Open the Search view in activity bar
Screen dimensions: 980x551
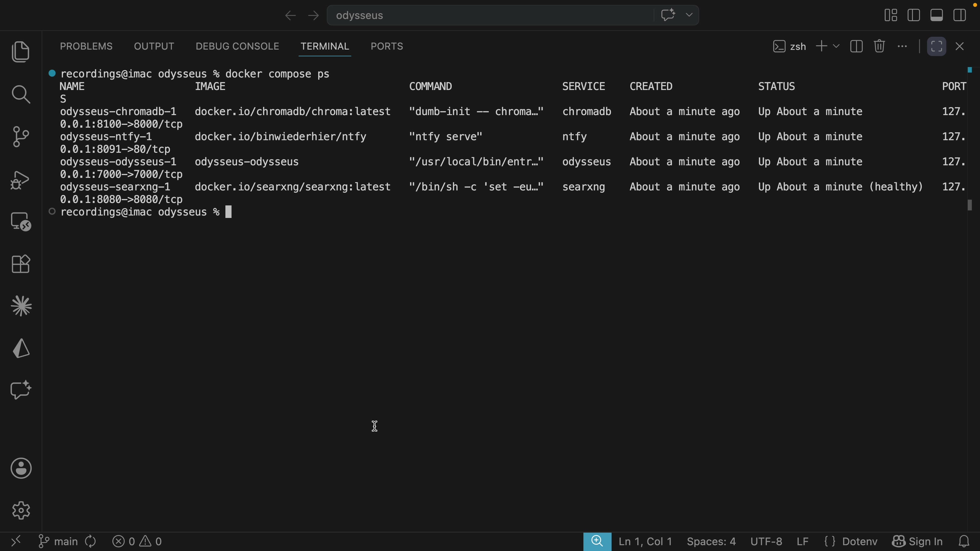(x=21, y=94)
